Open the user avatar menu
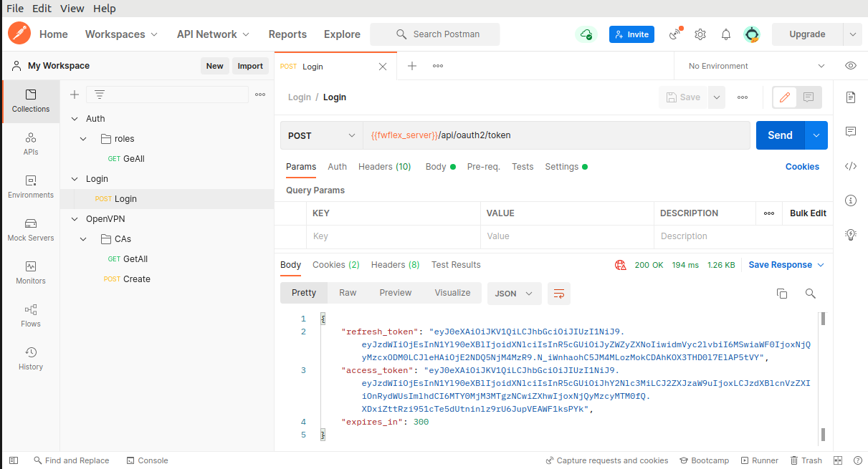The height and width of the screenshot is (469, 868). coord(752,34)
